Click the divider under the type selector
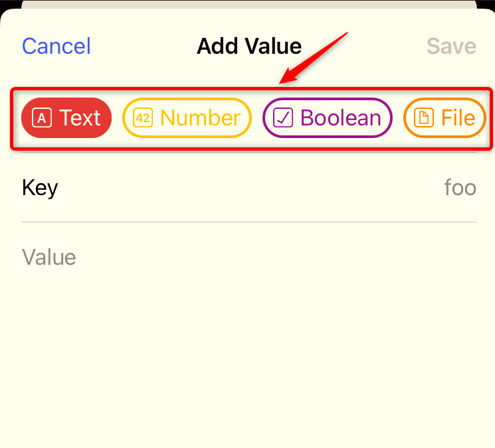495x448 pixels. pyautogui.click(x=249, y=152)
